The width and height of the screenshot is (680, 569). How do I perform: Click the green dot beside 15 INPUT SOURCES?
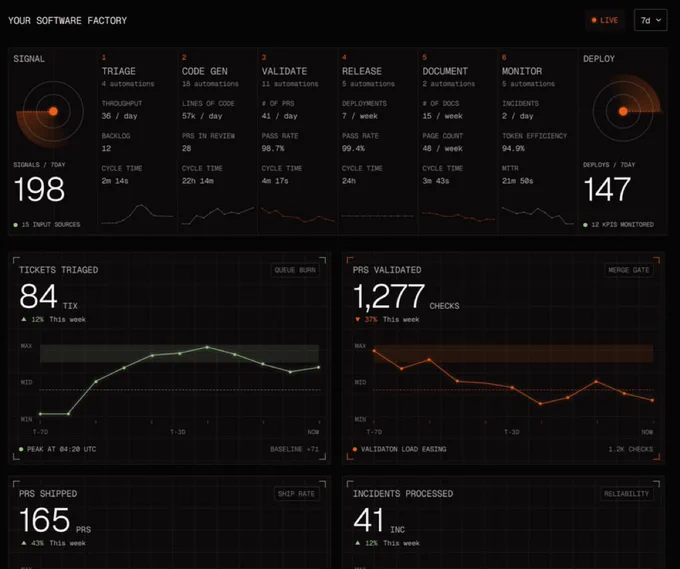(x=16, y=225)
